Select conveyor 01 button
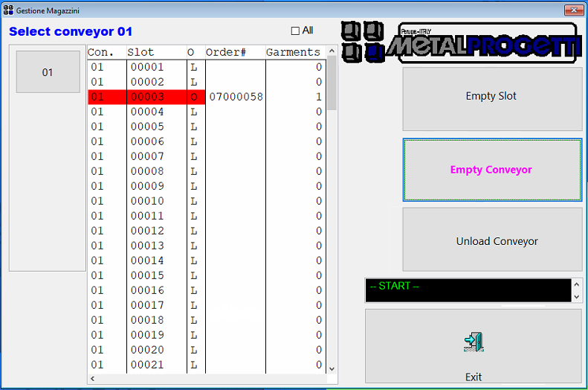This screenshot has height=390, width=588. click(48, 72)
